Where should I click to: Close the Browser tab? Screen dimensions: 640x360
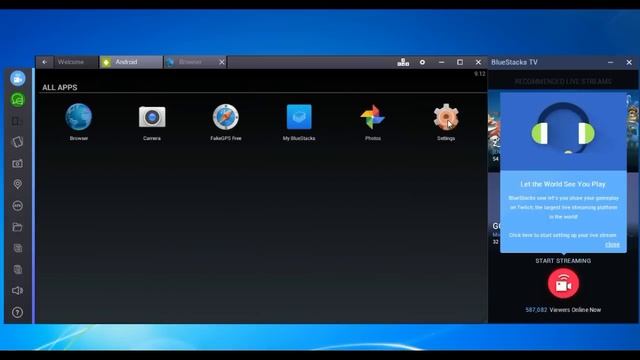pyautogui.click(x=222, y=62)
